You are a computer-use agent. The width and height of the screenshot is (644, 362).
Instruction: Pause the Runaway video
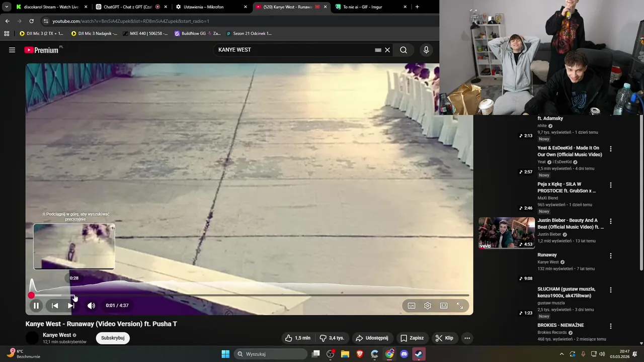[36, 305]
